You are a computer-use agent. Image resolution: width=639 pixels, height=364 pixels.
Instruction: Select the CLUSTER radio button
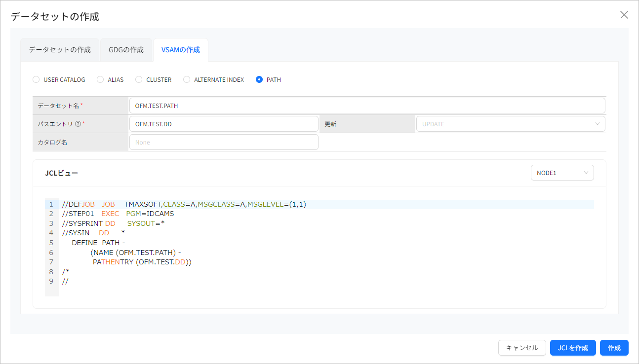(138, 79)
